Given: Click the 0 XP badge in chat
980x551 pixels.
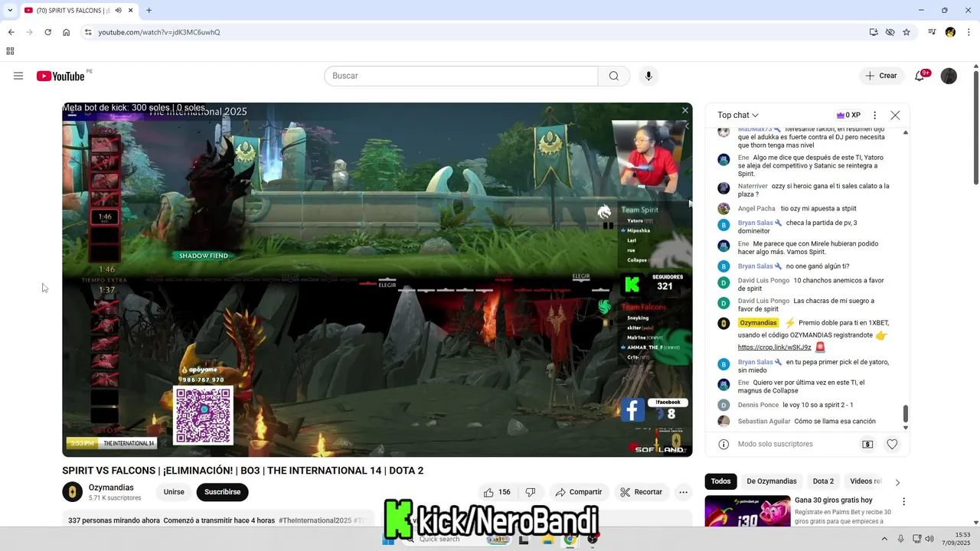Looking at the screenshot, I should 848,116.
